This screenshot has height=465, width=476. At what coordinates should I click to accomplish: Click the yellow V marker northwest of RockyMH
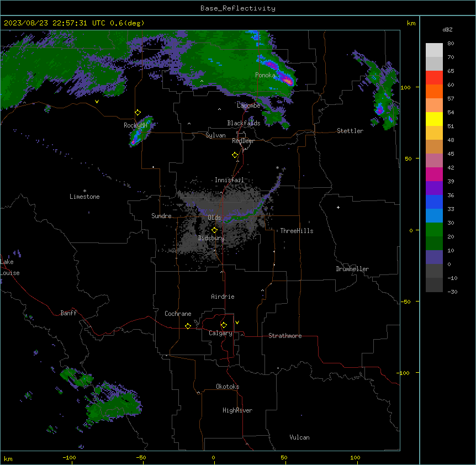click(x=97, y=102)
